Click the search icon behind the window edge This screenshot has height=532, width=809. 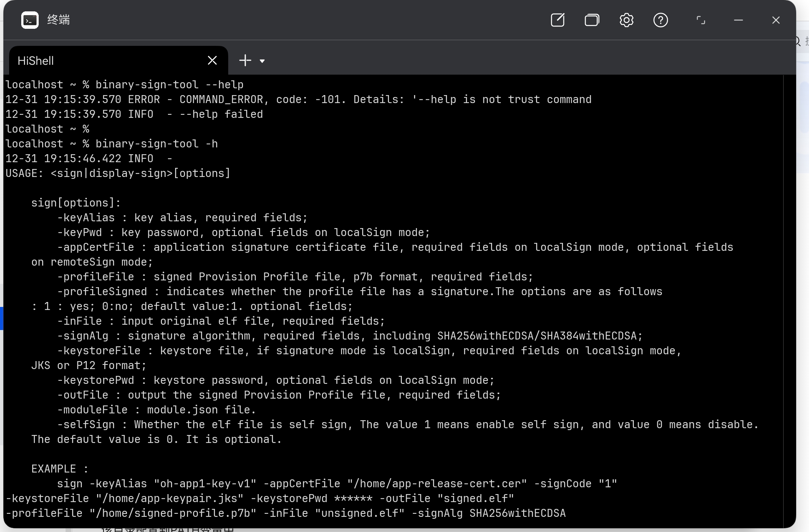(798, 41)
